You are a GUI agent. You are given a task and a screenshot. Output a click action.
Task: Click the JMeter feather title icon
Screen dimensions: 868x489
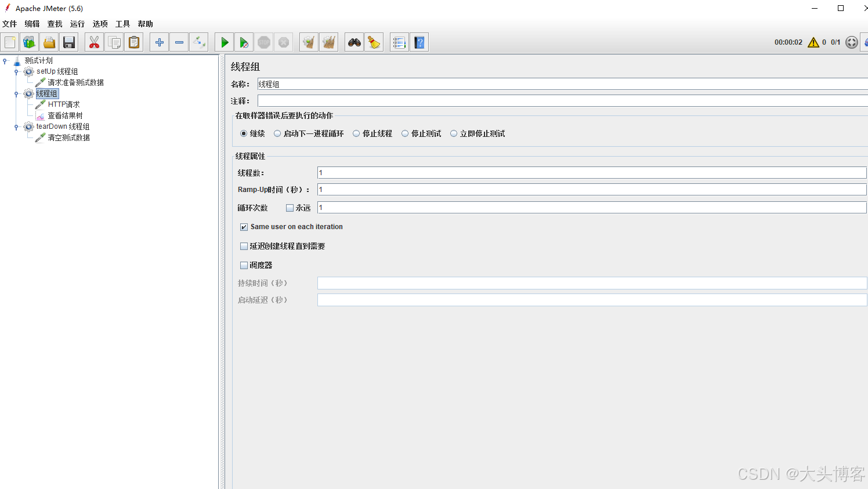pyautogui.click(x=8, y=8)
